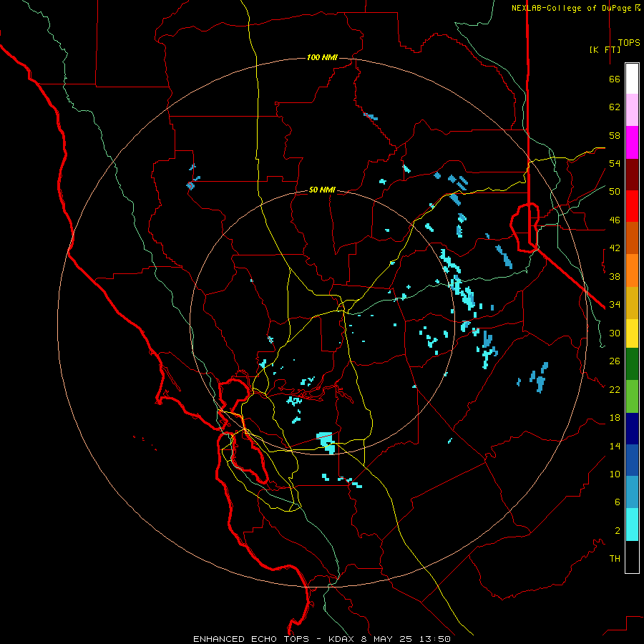Click the dark red 54 K FT swatch
644x644 pixels.
pyautogui.click(x=632, y=175)
